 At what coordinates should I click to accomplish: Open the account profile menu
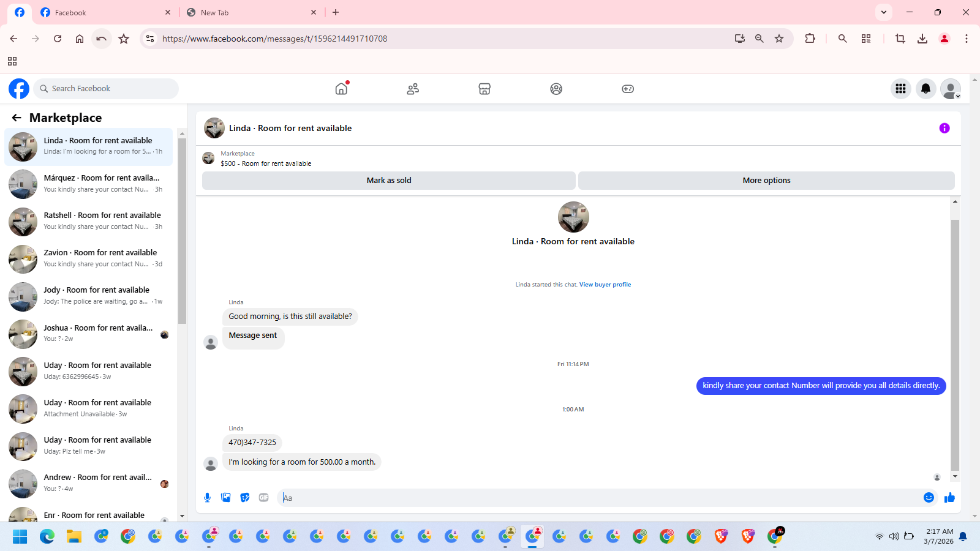click(x=951, y=89)
